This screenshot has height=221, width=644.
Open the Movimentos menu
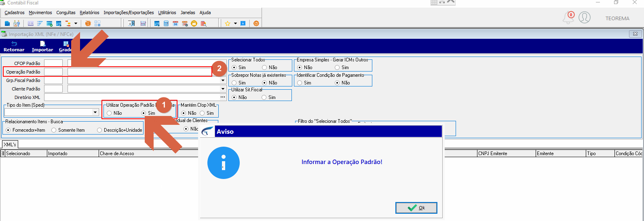click(x=40, y=13)
